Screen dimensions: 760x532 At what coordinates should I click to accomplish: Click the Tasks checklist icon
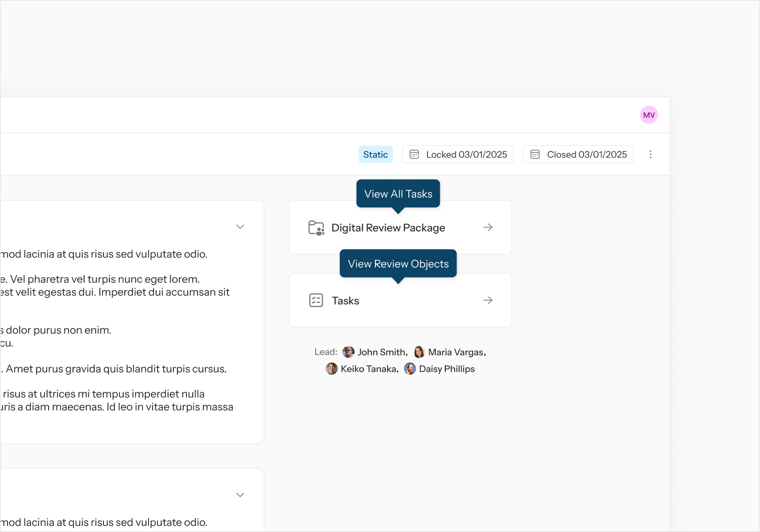point(316,300)
